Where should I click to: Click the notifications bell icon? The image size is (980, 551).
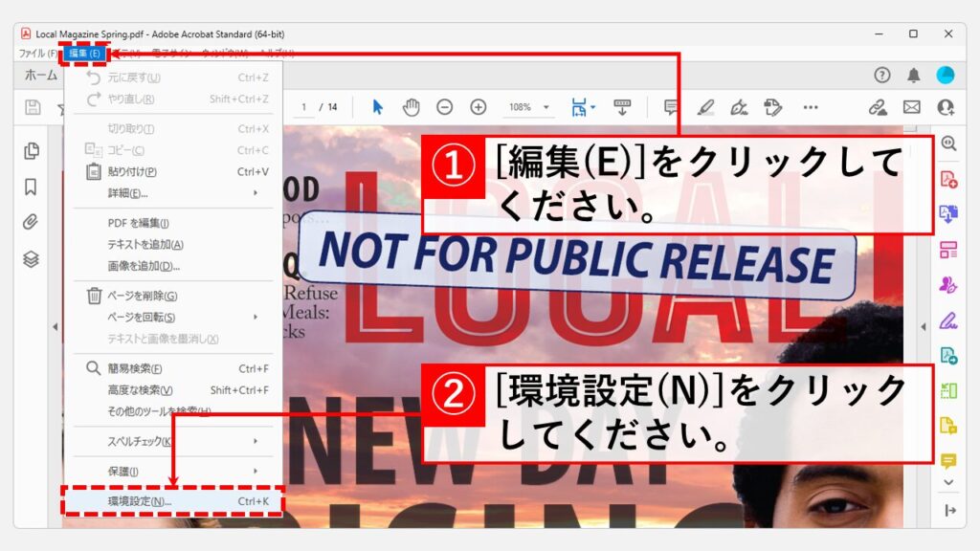tap(914, 76)
